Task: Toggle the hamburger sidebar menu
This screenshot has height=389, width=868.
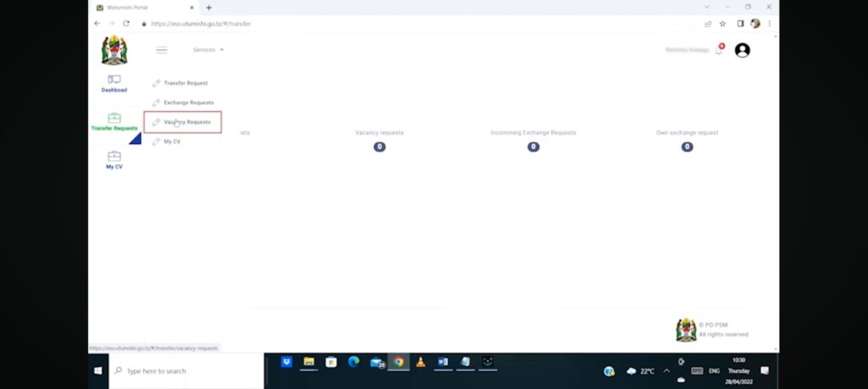Action: tap(161, 50)
